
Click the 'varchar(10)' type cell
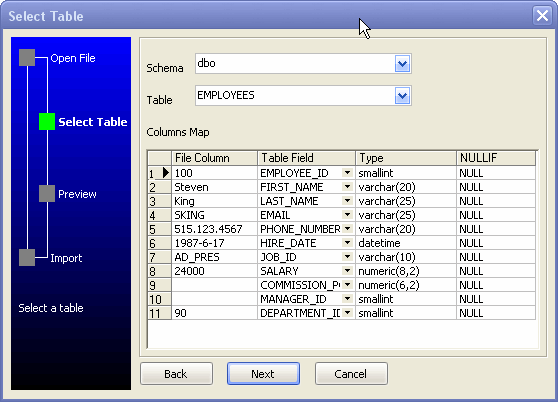(406, 257)
